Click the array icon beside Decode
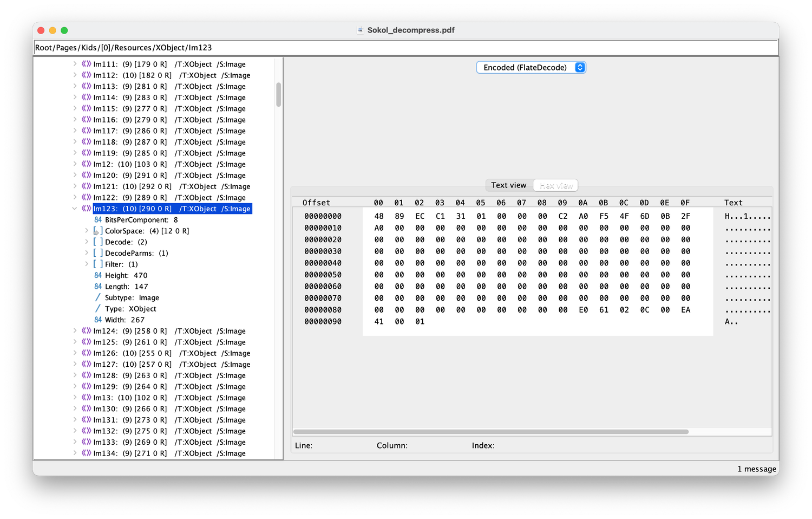The height and width of the screenshot is (519, 812). (98, 242)
